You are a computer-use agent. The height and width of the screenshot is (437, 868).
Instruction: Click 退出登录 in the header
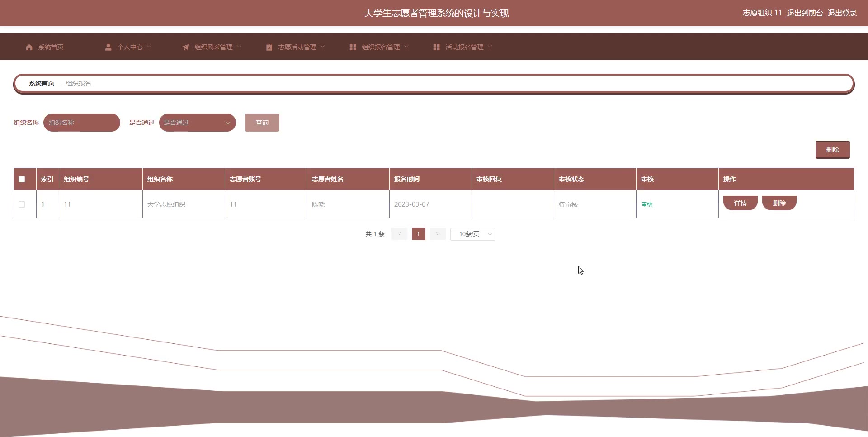842,13
